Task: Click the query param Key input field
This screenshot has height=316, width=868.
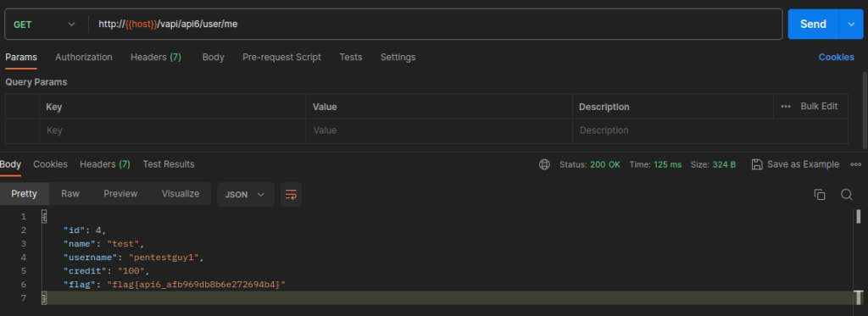Action: pos(173,130)
